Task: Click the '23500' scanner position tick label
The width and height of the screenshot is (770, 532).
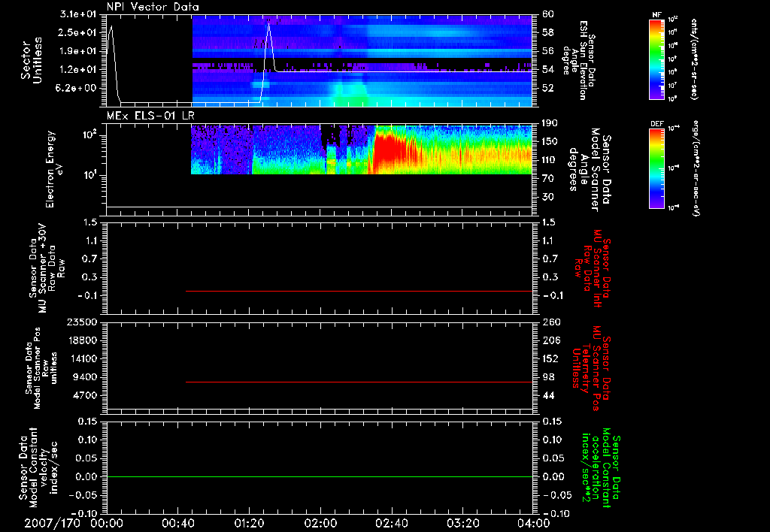Action: coord(82,322)
